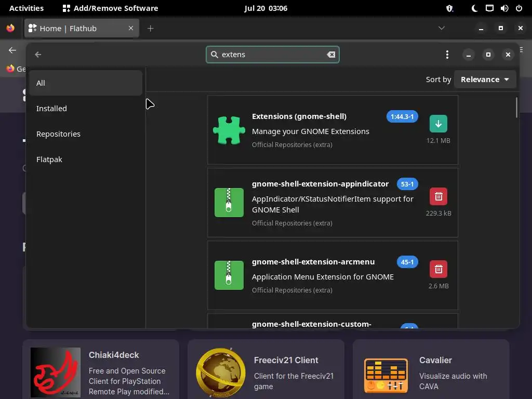
Task: Click the 229.3 kB size label
Action: pos(438,213)
